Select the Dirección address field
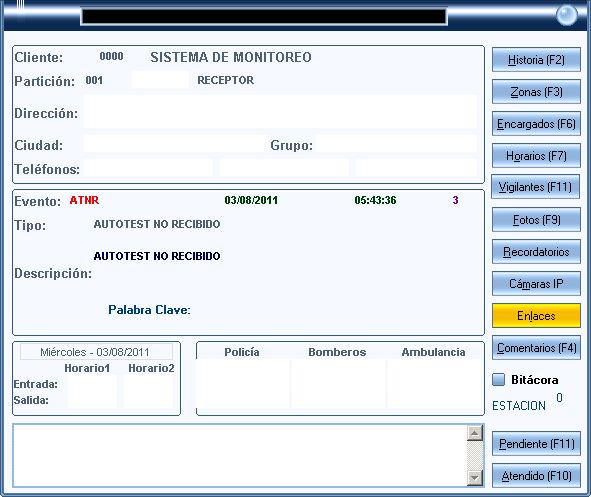Screen dimensions: 591x497 280,112
